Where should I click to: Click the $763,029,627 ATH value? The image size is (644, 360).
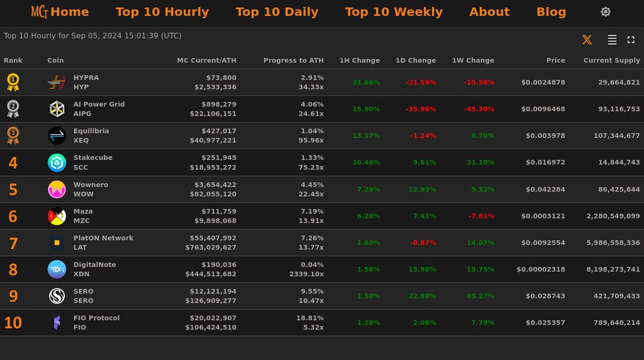point(211,247)
